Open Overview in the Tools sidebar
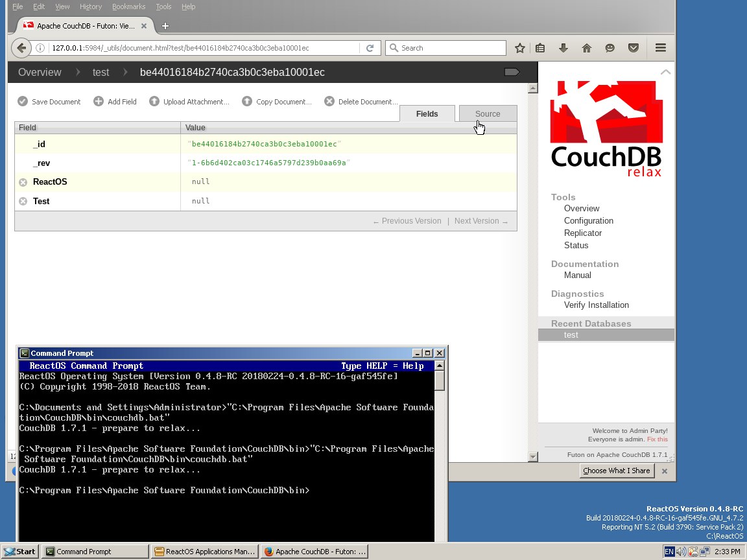 click(x=581, y=209)
